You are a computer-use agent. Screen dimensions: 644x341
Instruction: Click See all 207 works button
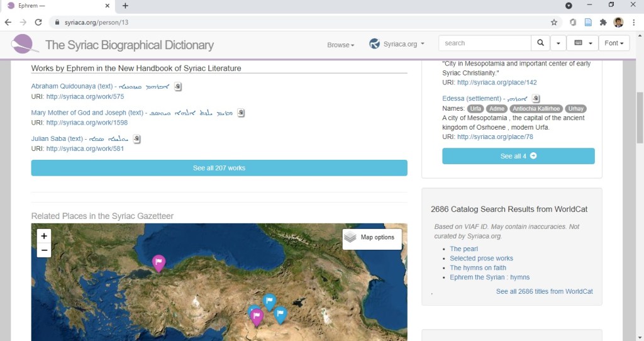pos(219,168)
